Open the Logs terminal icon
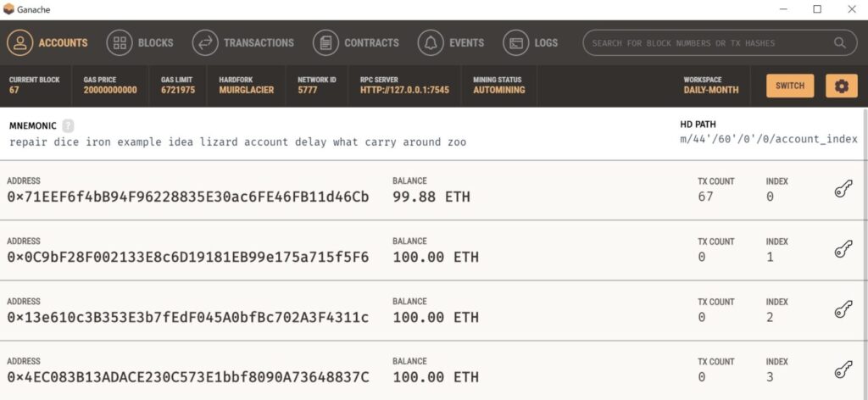This screenshot has width=868, height=400. (x=516, y=42)
